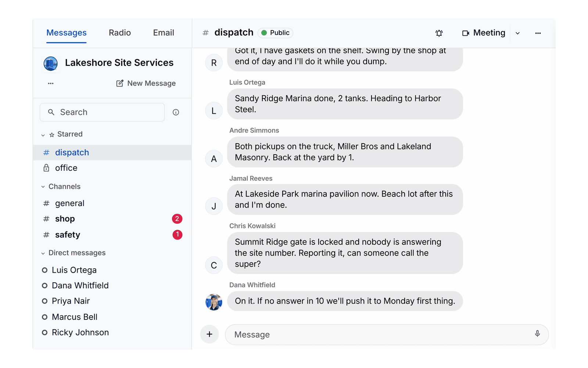Click Chris Kowalski's C avatar
588x368 pixels.
(x=214, y=265)
